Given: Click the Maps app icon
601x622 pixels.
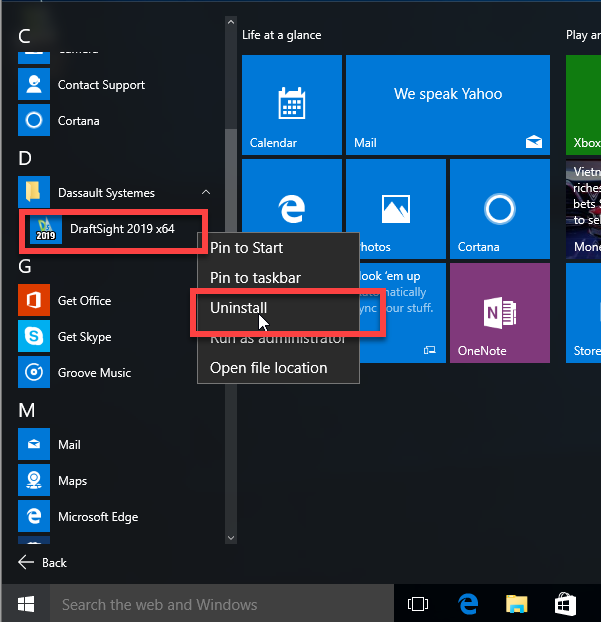Looking at the screenshot, I should 34,480.
